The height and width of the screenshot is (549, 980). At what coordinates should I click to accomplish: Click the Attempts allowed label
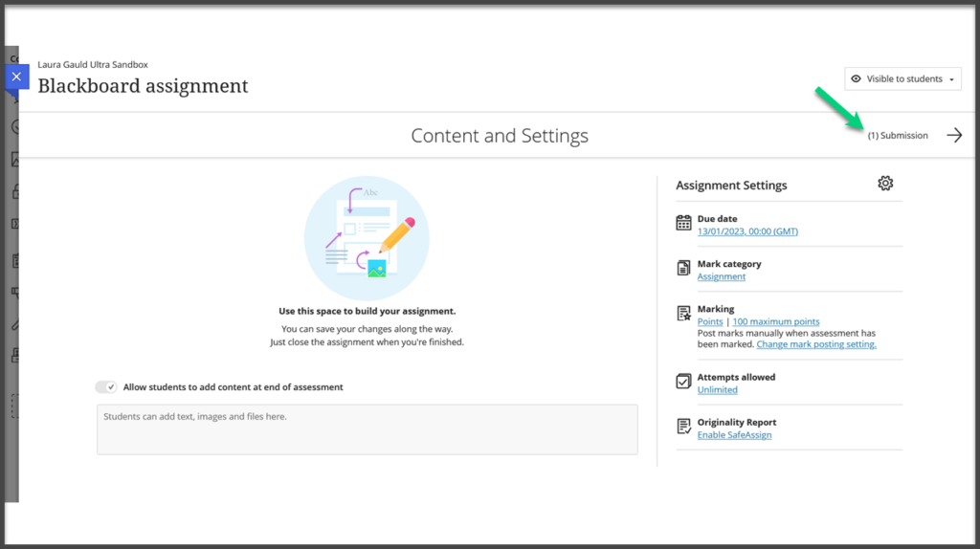click(736, 377)
